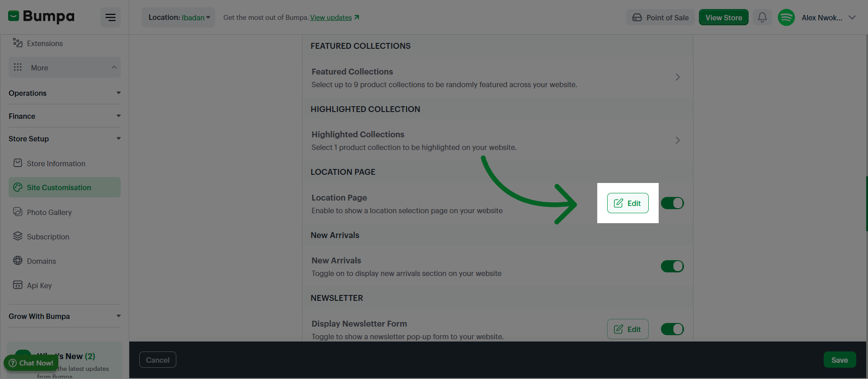Disable the Location Page toggle
Screen dimensions: 868x379
tap(672, 203)
